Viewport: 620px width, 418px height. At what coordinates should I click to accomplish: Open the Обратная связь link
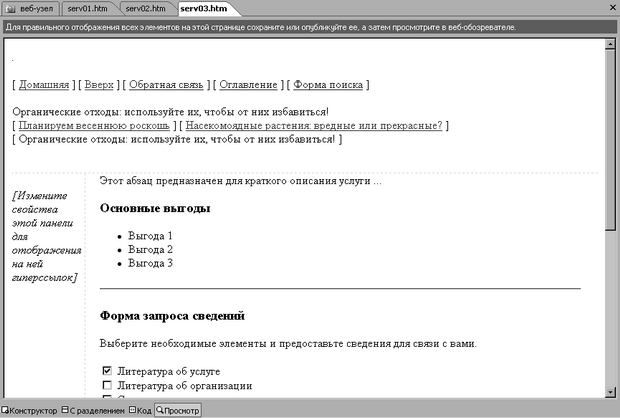[161, 85]
